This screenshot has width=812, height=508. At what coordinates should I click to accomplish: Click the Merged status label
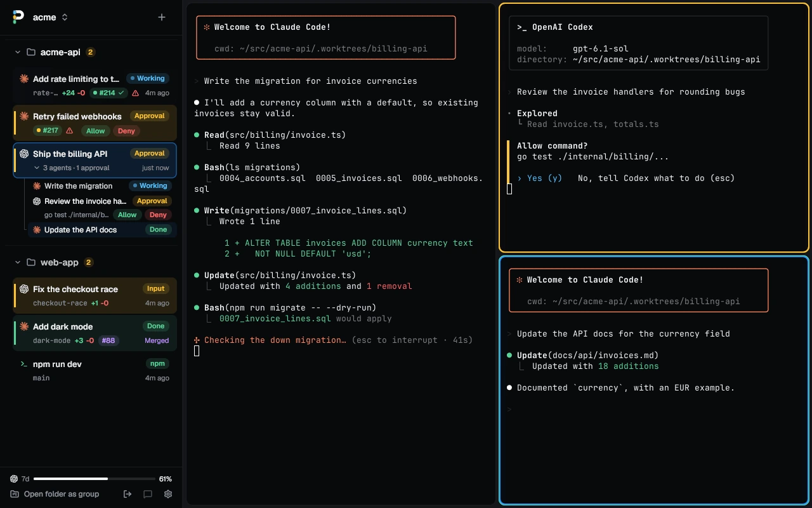click(x=157, y=341)
